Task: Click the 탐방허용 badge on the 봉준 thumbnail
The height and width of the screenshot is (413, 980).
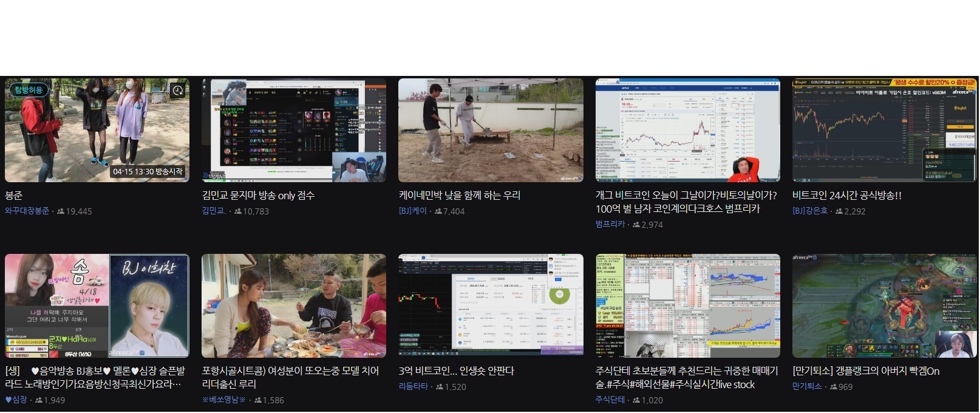Action: pyautogui.click(x=29, y=90)
